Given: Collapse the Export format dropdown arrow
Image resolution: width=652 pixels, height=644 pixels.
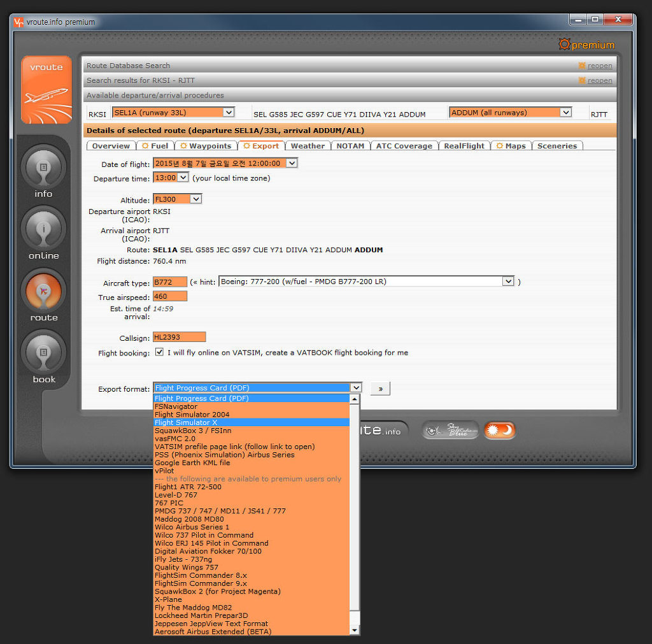Looking at the screenshot, I should click(x=356, y=388).
